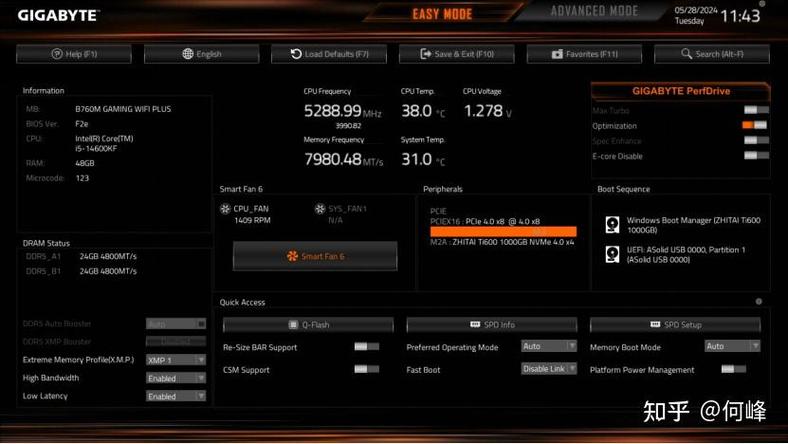Click the Q-Flash button
788x444 pixels.
pos(308,325)
